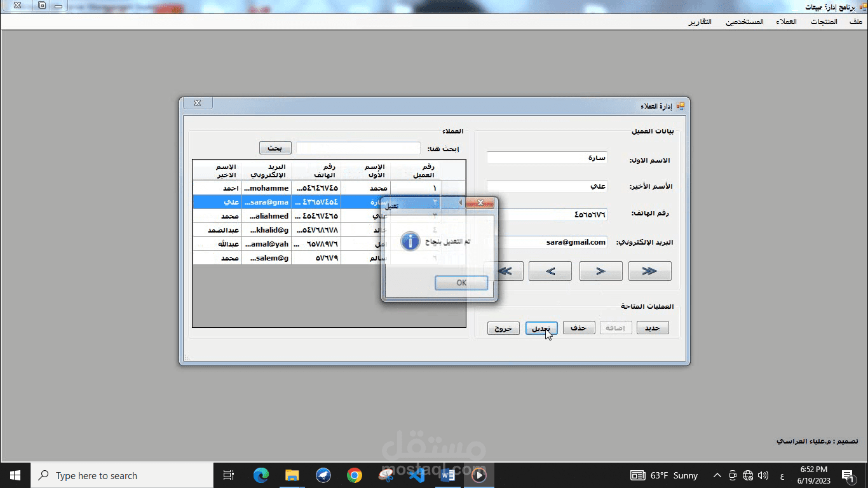Image resolution: width=868 pixels, height=488 pixels.
Task: Launch Microsoft Edge from the taskbar
Action: pos(261,475)
